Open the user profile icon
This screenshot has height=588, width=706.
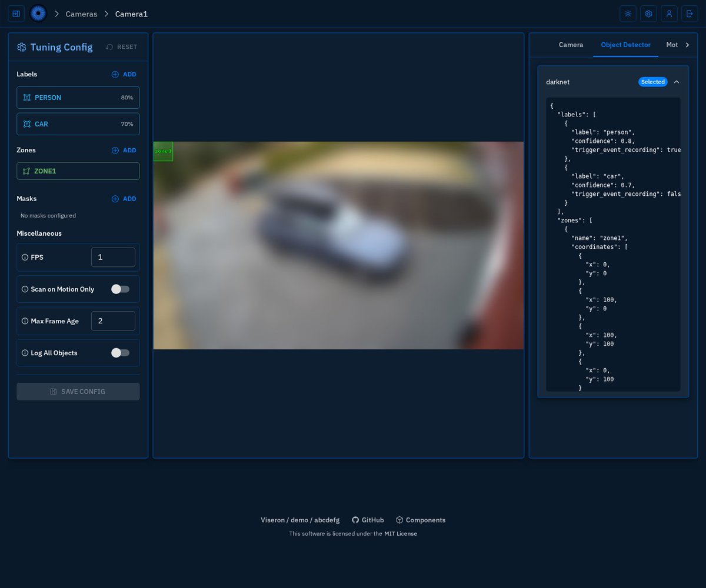click(x=669, y=14)
